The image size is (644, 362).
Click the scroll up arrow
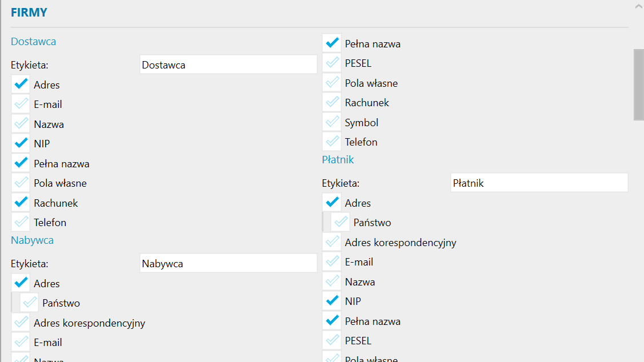(x=638, y=6)
